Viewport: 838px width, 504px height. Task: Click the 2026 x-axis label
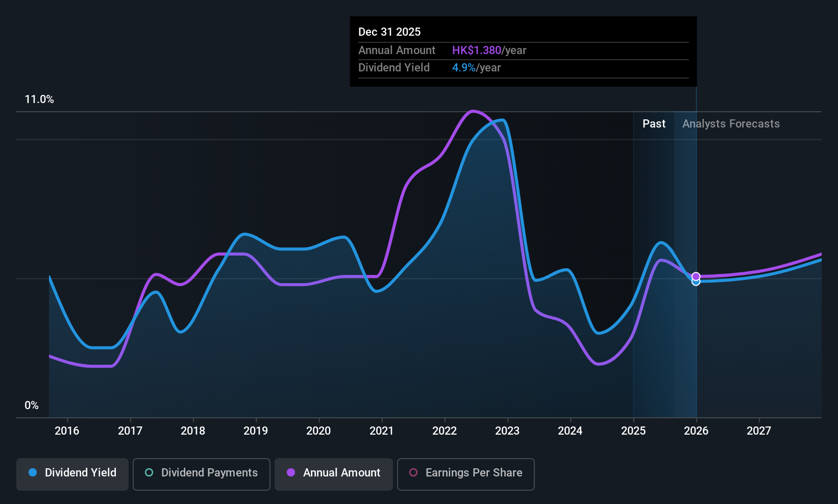pyautogui.click(x=696, y=431)
